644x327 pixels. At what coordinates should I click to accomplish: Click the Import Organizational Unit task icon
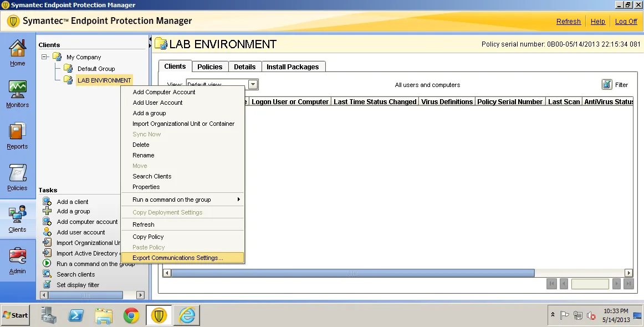pos(47,242)
